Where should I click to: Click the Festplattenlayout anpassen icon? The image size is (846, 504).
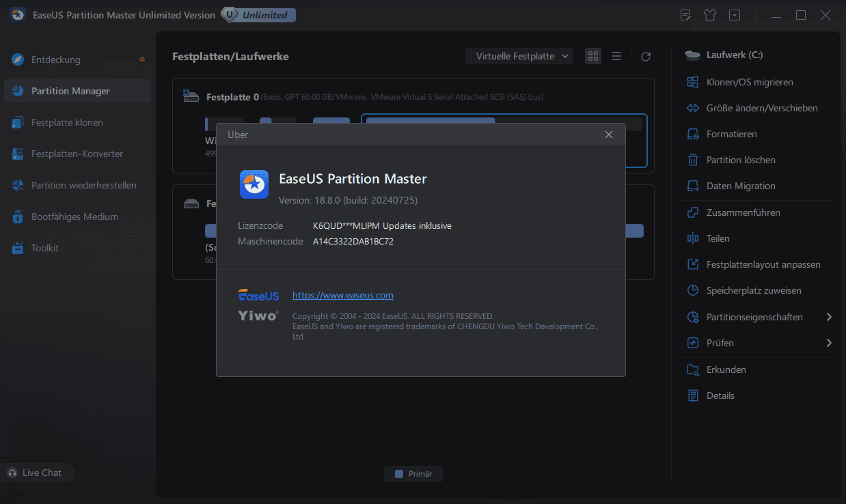693,264
